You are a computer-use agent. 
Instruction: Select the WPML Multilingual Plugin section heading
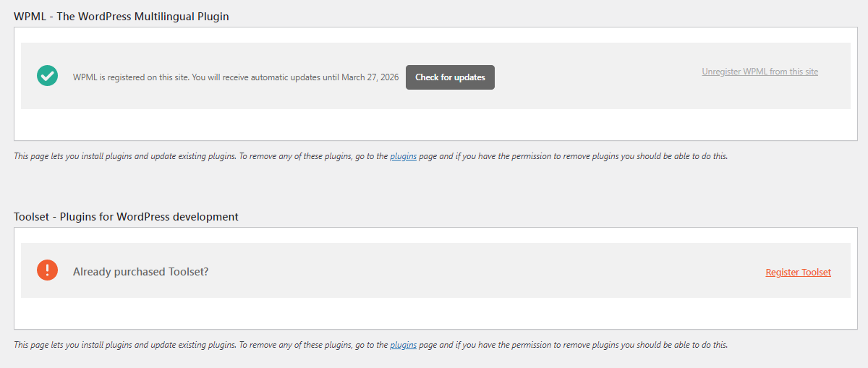coord(122,16)
